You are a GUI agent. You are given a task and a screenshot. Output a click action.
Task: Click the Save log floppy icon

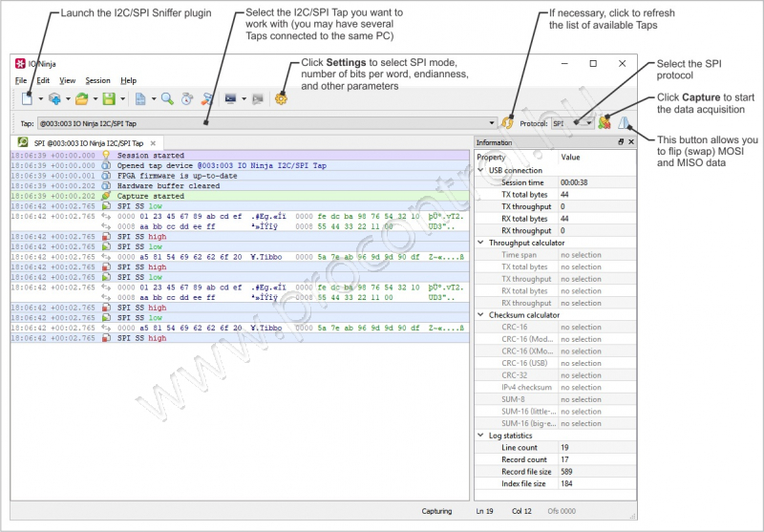(x=109, y=98)
